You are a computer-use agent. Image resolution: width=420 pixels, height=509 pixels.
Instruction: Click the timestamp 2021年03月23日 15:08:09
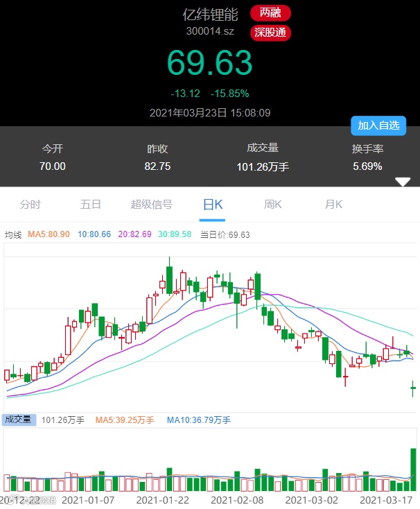click(x=210, y=113)
